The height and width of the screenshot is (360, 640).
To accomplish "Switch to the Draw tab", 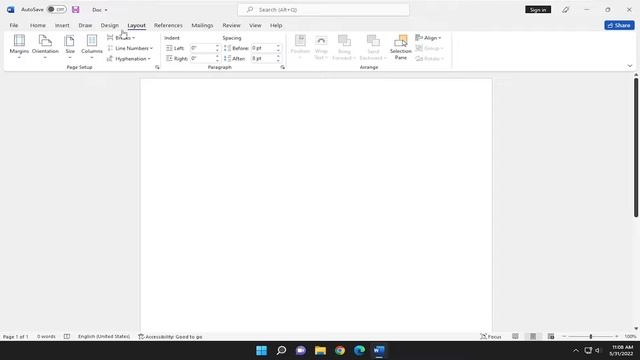I will [x=85, y=25].
